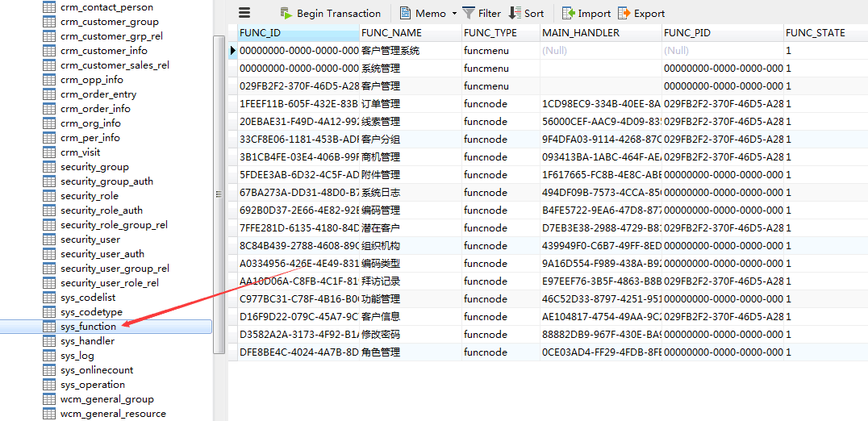Screen dimensions: 868x421
Task: Expand the Memo dropdown arrow
Action: tap(454, 14)
